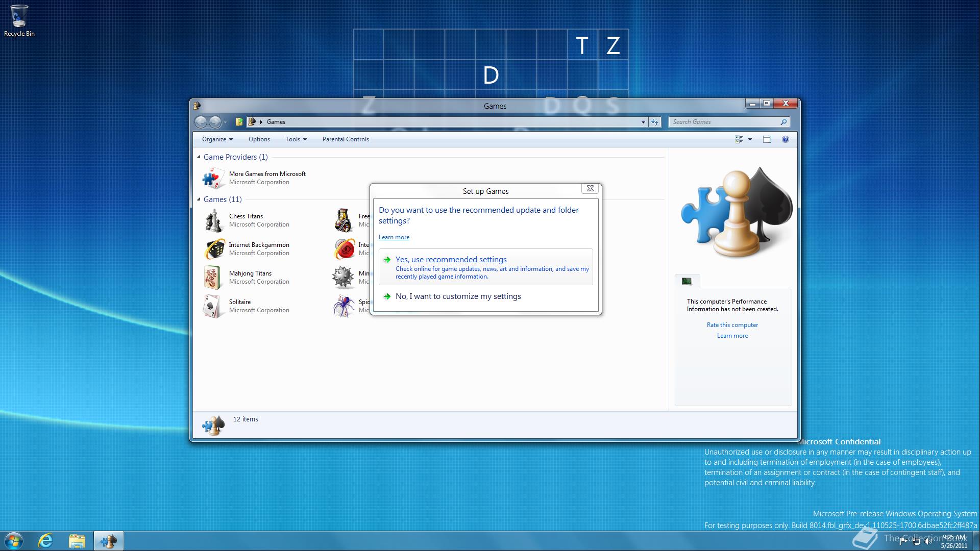Click the Mahjong Titans tile icon

213,278
